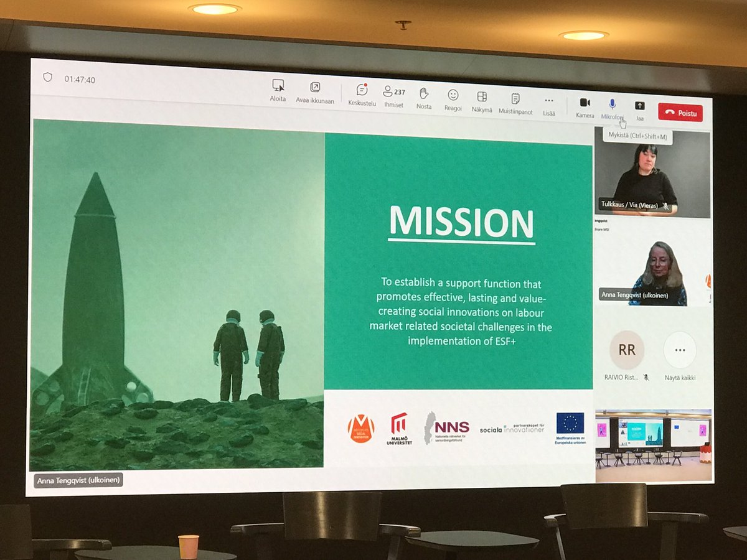Click the rocket photo on slide
This screenshot has width=747, height=560.
176,294
